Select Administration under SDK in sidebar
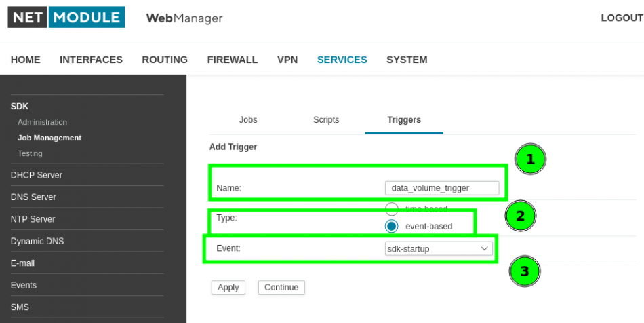 (42, 122)
